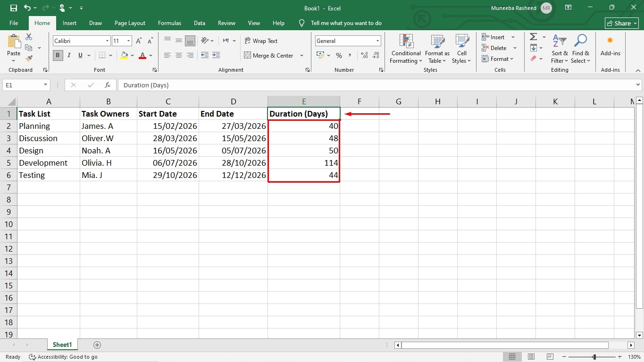
Task: Expand the formula bar
Action: point(638,85)
